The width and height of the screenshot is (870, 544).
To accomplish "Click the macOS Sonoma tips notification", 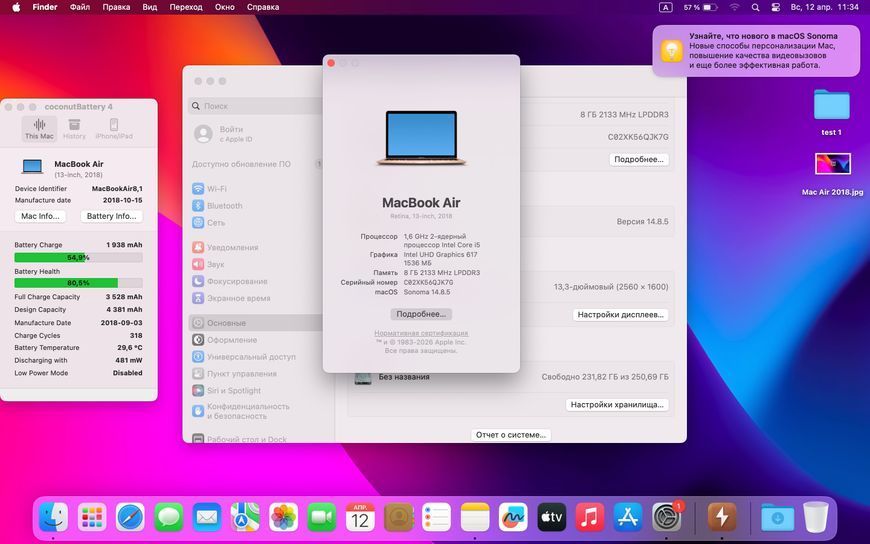I will (x=756, y=51).
